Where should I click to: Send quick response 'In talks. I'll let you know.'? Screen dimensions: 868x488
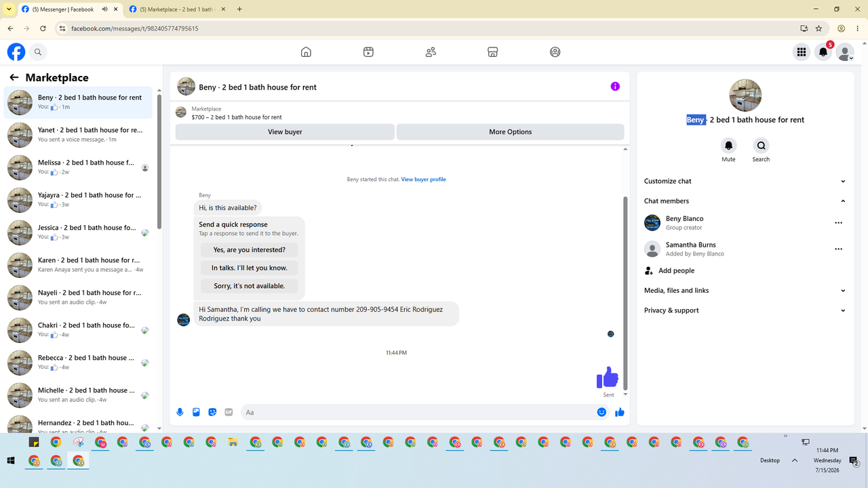[249, 268]
